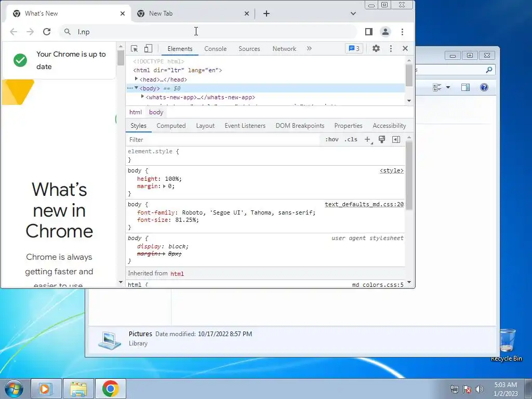532x399 pixels.
Task: Open the Event Listeners subtab
Action: coord(245,126)
